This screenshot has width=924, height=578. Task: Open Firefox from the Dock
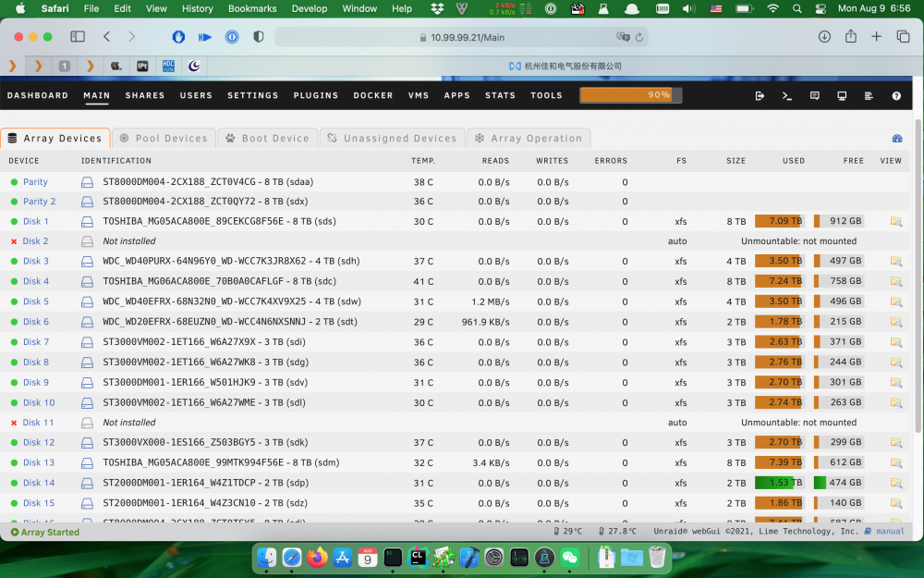(x=317, y=557)
